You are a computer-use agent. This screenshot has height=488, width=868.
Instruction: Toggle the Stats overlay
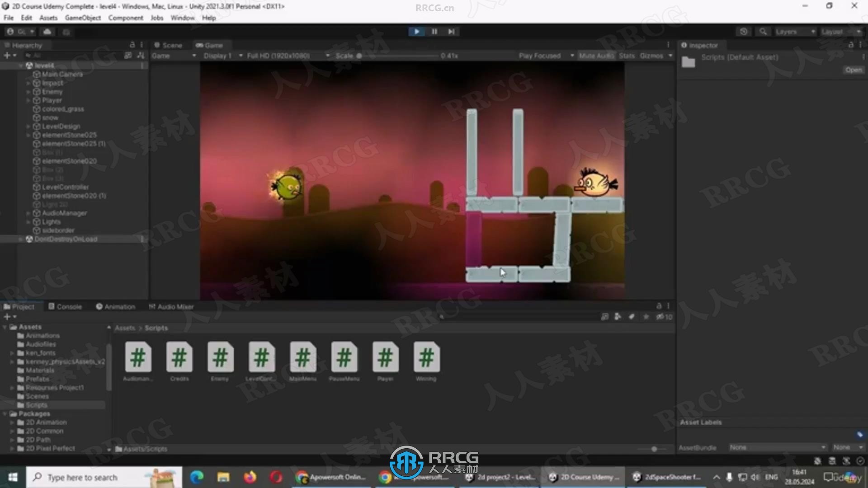coord(627,56)
